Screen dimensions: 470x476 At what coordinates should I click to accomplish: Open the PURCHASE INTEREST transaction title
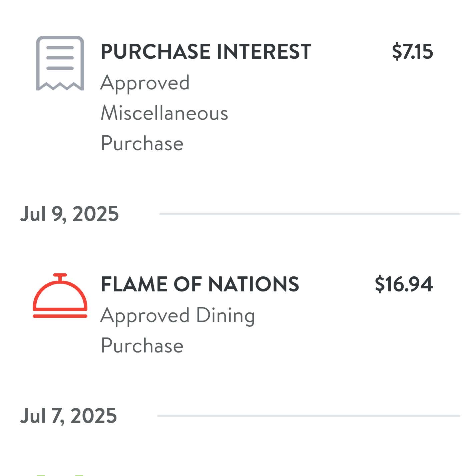205,52
